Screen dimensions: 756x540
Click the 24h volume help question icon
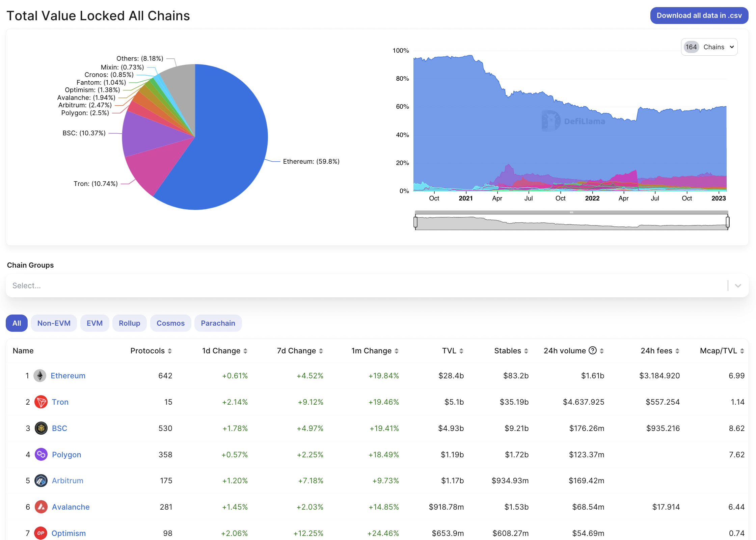[x=593, y=351]
